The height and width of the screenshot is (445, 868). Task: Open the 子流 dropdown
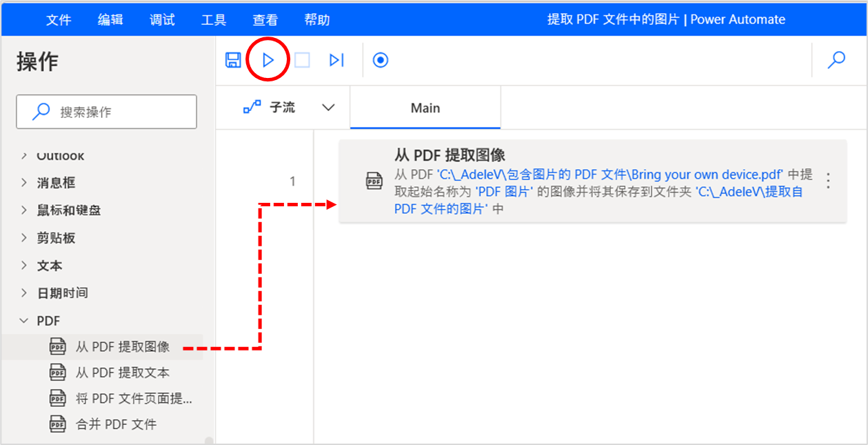click(329, 108)
